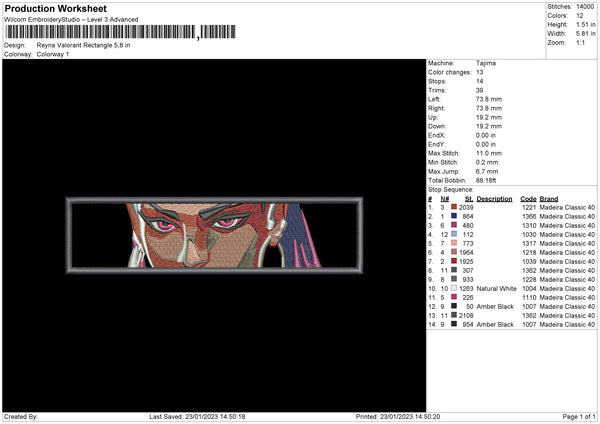Click the Colors value '12'

point(580,16)
